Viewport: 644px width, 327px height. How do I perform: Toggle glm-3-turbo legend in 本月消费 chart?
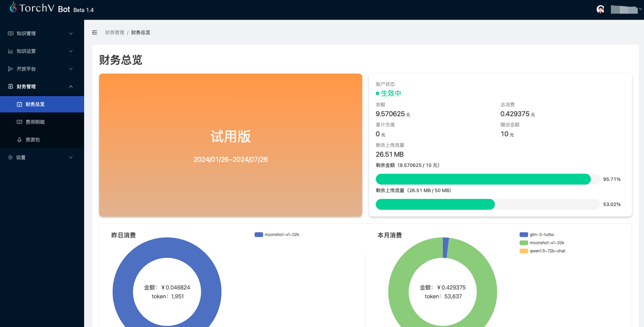pos(537,235)
